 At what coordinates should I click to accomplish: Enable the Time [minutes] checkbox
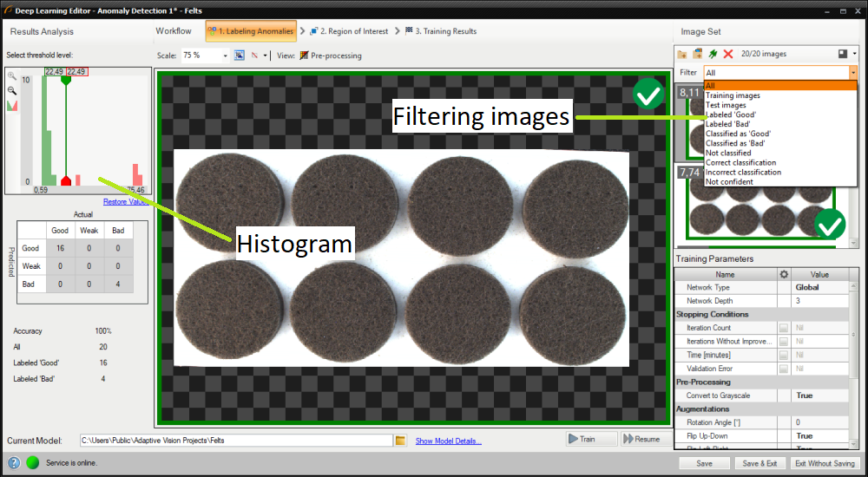point(784,356)
